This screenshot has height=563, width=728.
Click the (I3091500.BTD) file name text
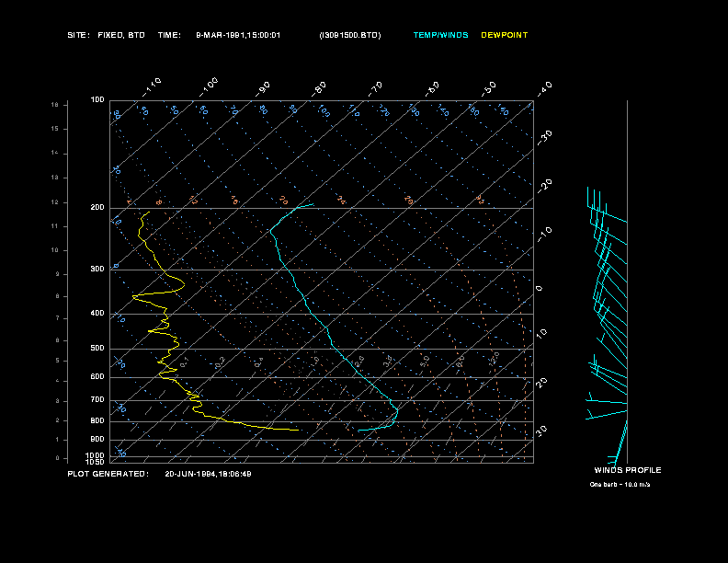point(350,35)
